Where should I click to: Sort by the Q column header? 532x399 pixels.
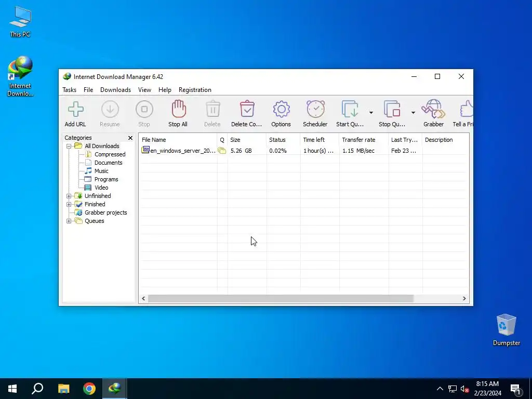(x=222, y=140)
